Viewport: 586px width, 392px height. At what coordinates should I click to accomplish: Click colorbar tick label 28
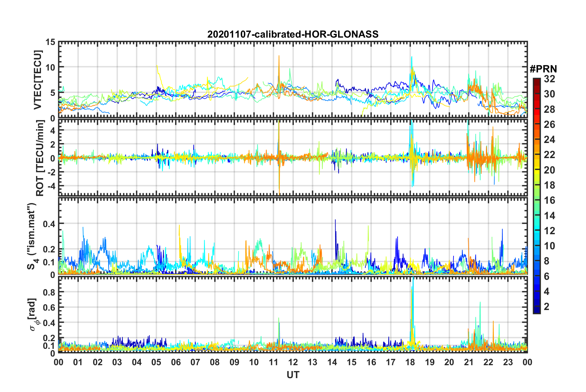pyautogui.click(x=549, y=109)
